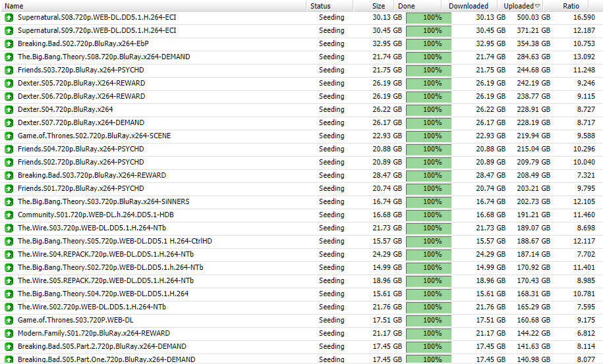Image resolution: width=603 pixels, height=364 pixels.
Task: Select Breaking.Bad.S05.Part.2 torrent
Action: [101, 347]
